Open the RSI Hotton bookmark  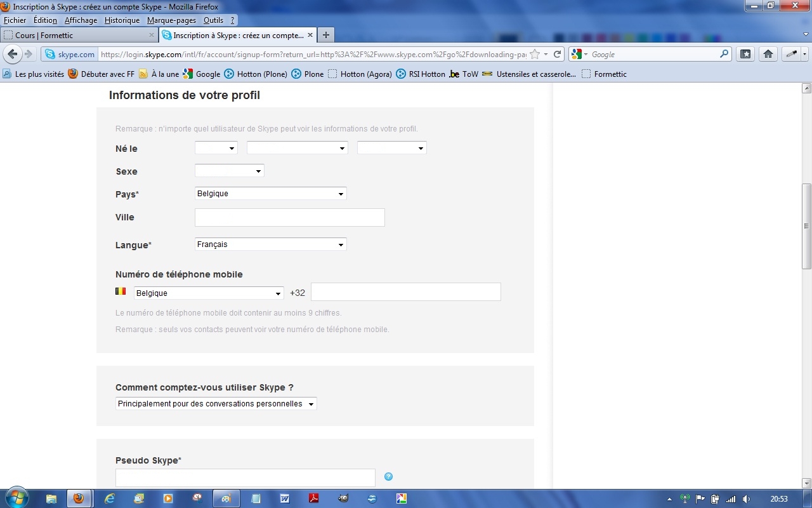(421, 74)
